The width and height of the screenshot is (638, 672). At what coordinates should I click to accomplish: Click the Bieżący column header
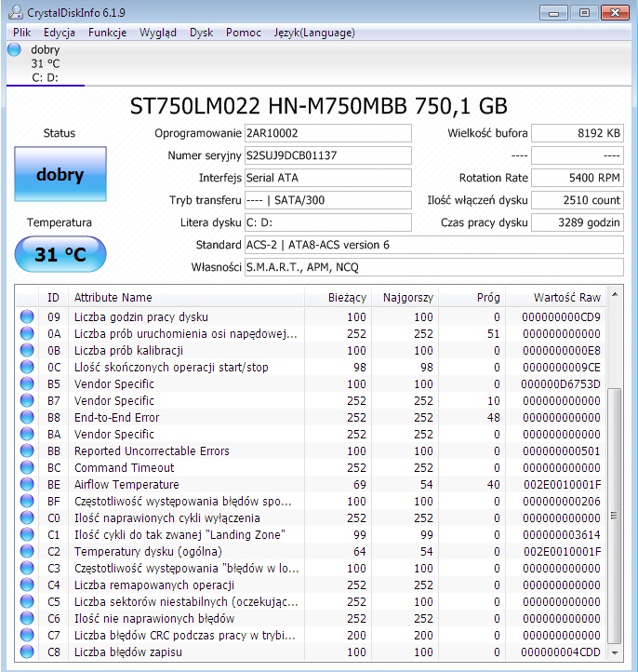(x=338, y=297)
